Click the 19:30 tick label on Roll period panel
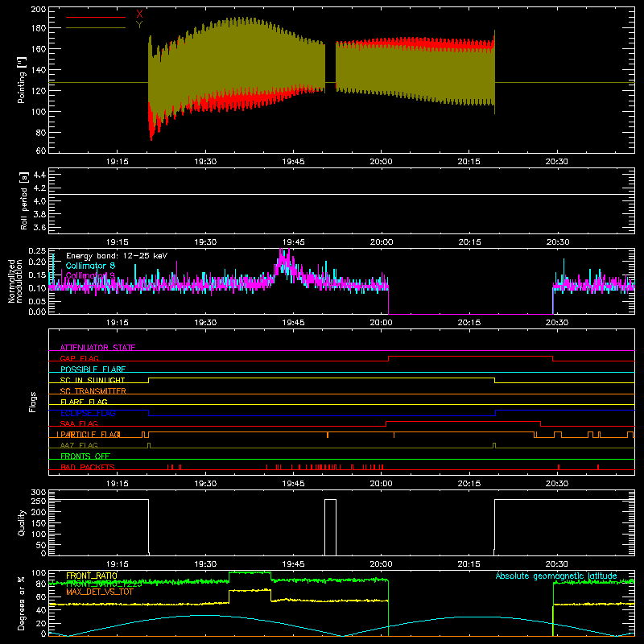Screen dimensions: 644x644 [205, 242]
